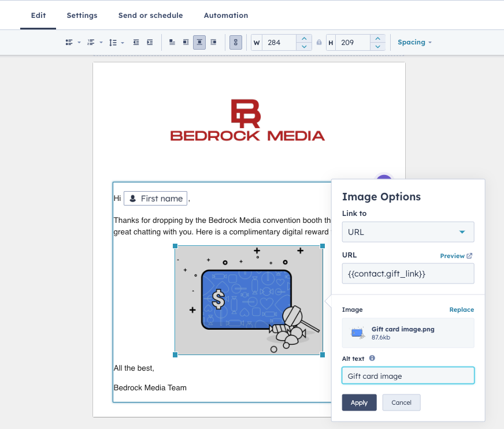Select the right image wrap alignment icon
Viewport: 504px width, 429px height.
[213, 42]
